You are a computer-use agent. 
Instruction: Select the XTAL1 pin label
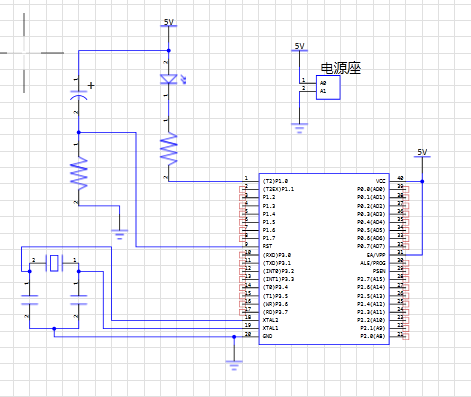coord(270,328)
